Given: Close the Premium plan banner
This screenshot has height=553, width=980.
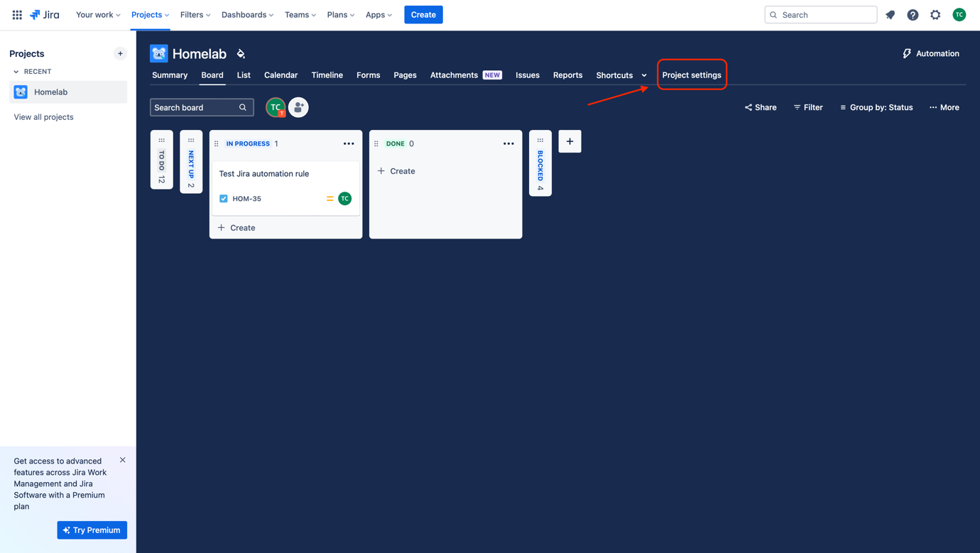Looking at the screenshot, I should (123, 460).
